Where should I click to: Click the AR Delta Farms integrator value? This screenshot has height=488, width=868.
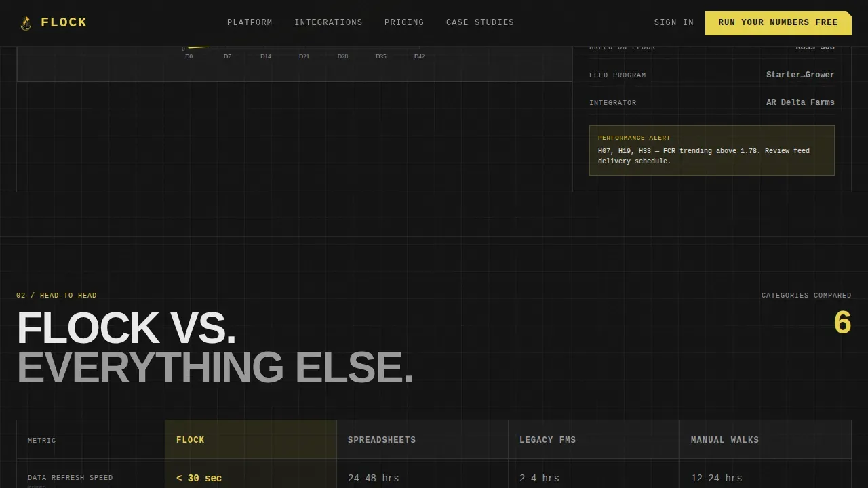coord(800,102)
